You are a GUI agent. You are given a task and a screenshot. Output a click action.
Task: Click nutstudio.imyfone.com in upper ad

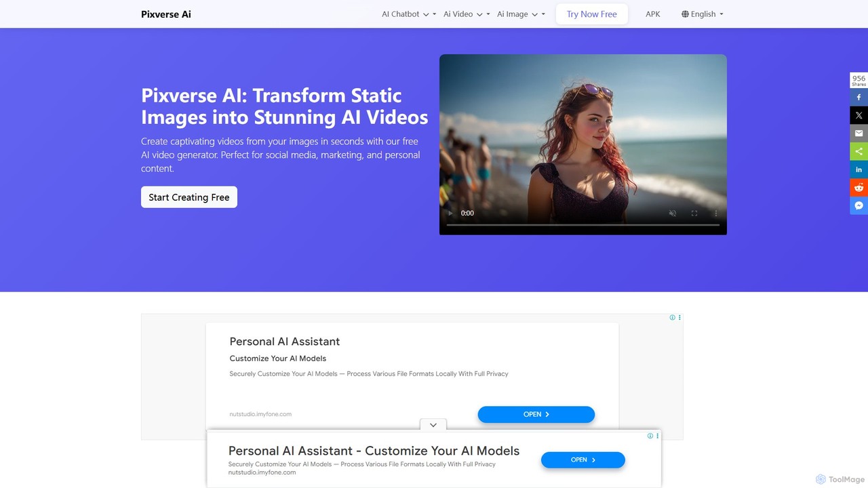(x=260, y=414)
